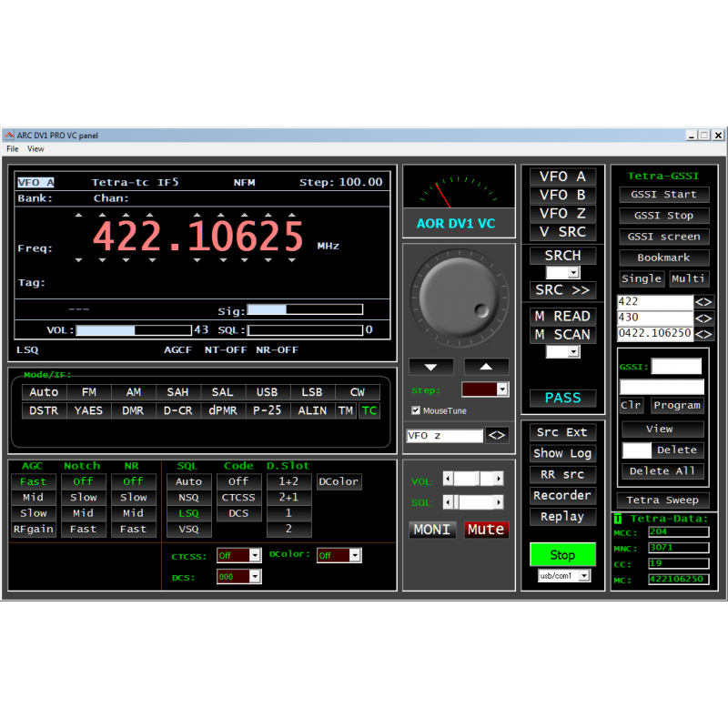Viewport: 728px width, 728px height.
Task: Click the Program button
Action: pos(677,405)
